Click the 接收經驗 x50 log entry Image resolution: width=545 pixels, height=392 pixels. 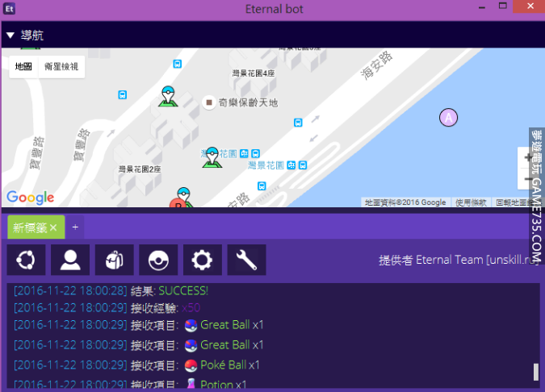tap(107, 308)
